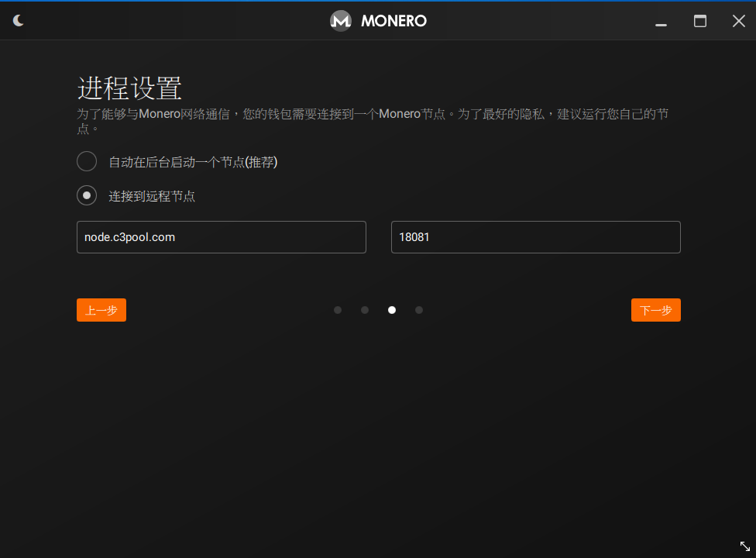Image resolution: width=756 pixels, height=558 pixels.
Task: Proceed with the 下一步 button
Action: (656, 310)
